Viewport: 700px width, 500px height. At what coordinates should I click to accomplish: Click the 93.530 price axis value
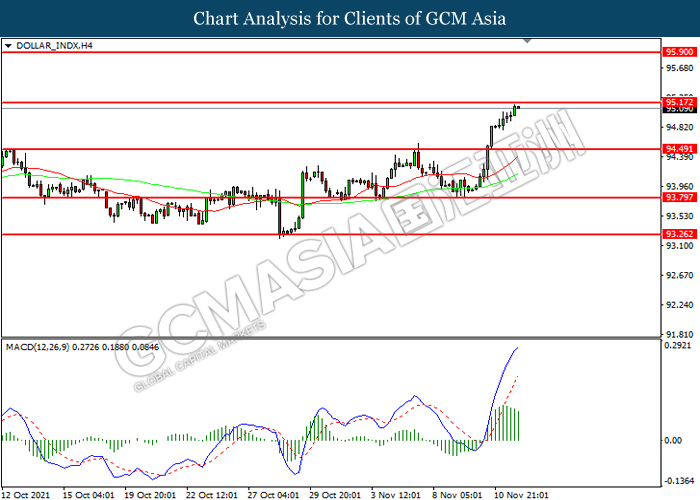pos(679,216)
